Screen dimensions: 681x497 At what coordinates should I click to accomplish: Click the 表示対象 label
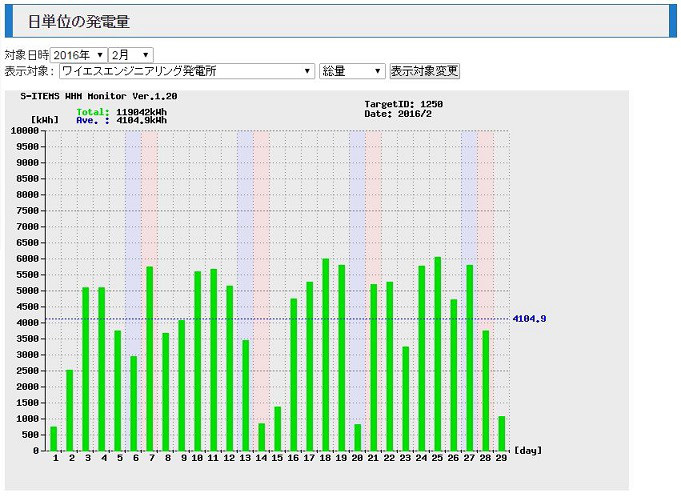pos(29,71)
